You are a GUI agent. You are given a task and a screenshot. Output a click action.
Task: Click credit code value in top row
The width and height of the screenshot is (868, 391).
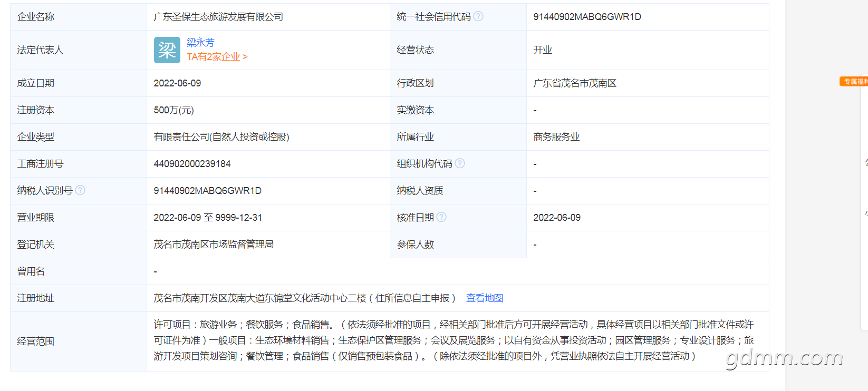[587, 17]
